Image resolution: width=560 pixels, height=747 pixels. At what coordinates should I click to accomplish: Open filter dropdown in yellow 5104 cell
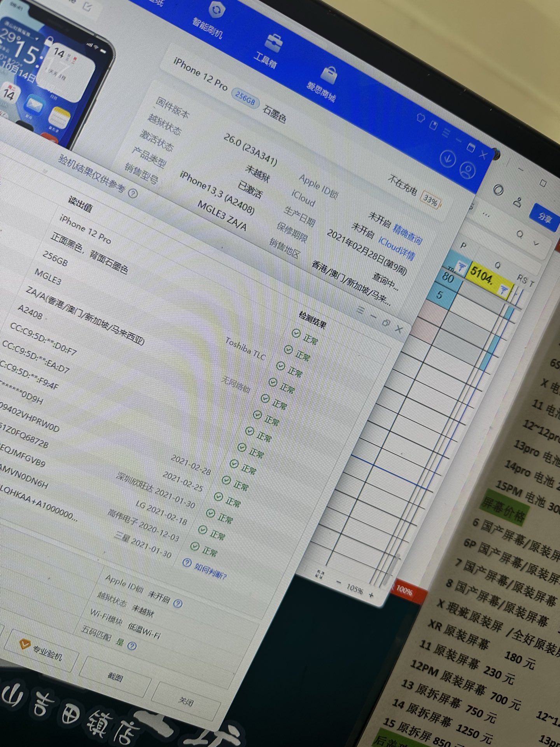click(x=504, y=289)
